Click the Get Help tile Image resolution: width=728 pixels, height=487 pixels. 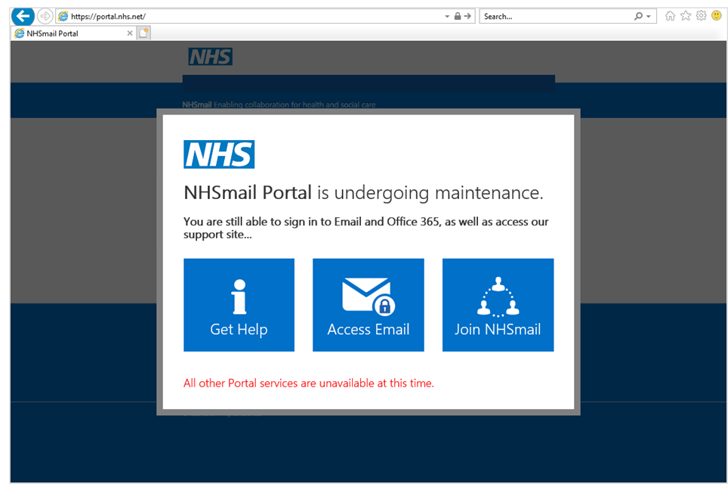(239, 305)
